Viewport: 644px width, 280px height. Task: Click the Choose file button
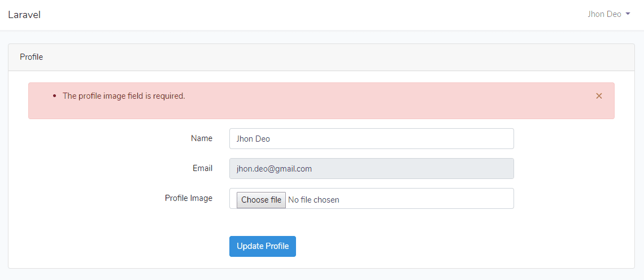(x=261, y=200)
